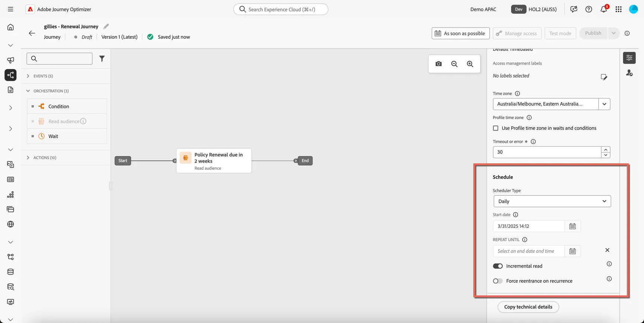
Task: Zoom out of the journey canvas
Action: click(x=454, y=64)
